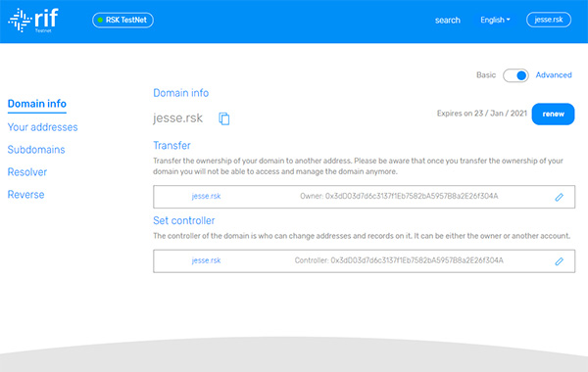The image size is (588, 372).
Task: Click jesse.rsk link in the Owner row
Action: [206, 197]
